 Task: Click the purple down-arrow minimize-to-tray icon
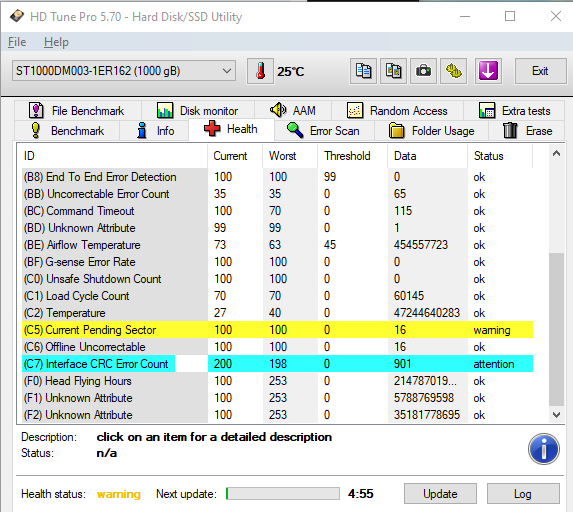pos(488,71)
